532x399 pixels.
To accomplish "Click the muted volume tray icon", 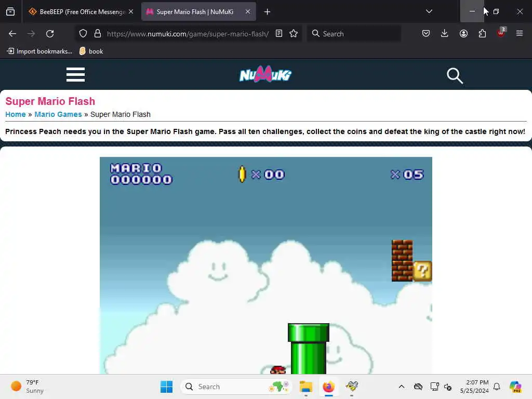I will [x=447, y=387].
